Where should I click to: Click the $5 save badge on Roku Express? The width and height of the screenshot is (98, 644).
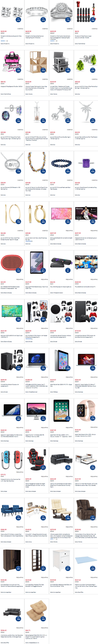[x=68, y=270]
